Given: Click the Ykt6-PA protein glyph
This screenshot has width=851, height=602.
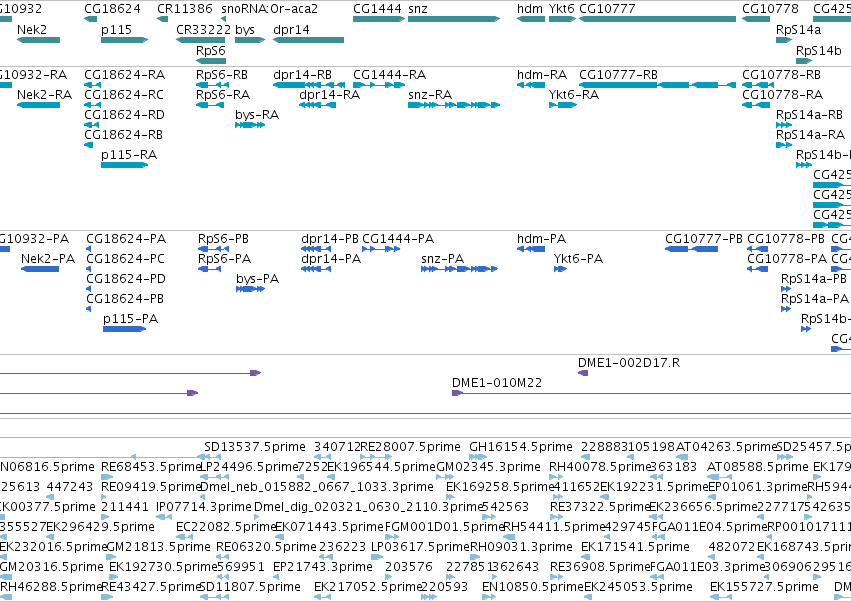Looking at the screenshot, I should (x=560, y=269).
